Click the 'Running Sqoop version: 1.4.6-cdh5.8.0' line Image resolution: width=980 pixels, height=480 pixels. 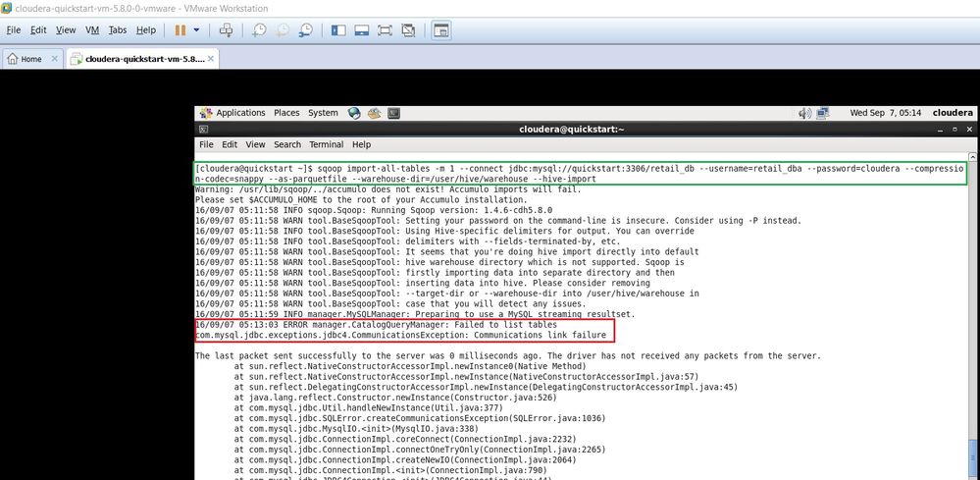pos(374,210)
